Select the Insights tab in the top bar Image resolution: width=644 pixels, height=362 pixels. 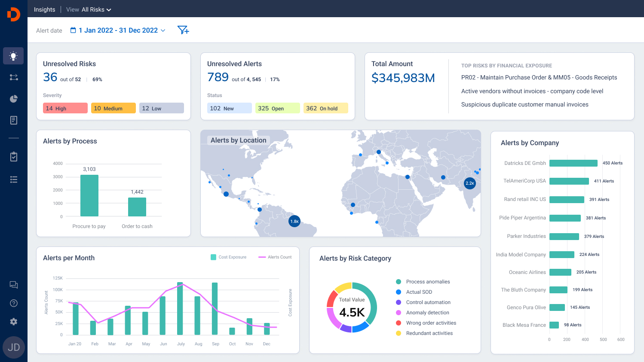pos(45,9)
